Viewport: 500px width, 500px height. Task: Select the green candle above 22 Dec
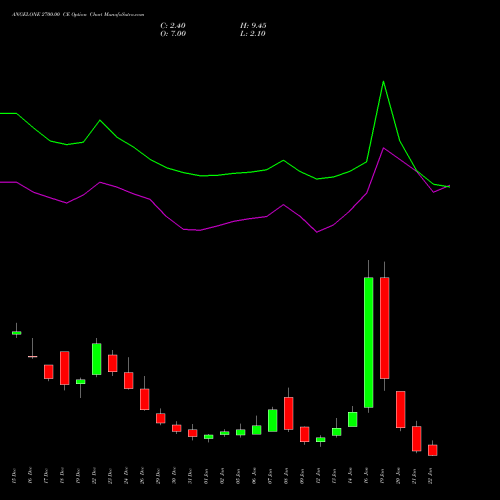(96, 359)
